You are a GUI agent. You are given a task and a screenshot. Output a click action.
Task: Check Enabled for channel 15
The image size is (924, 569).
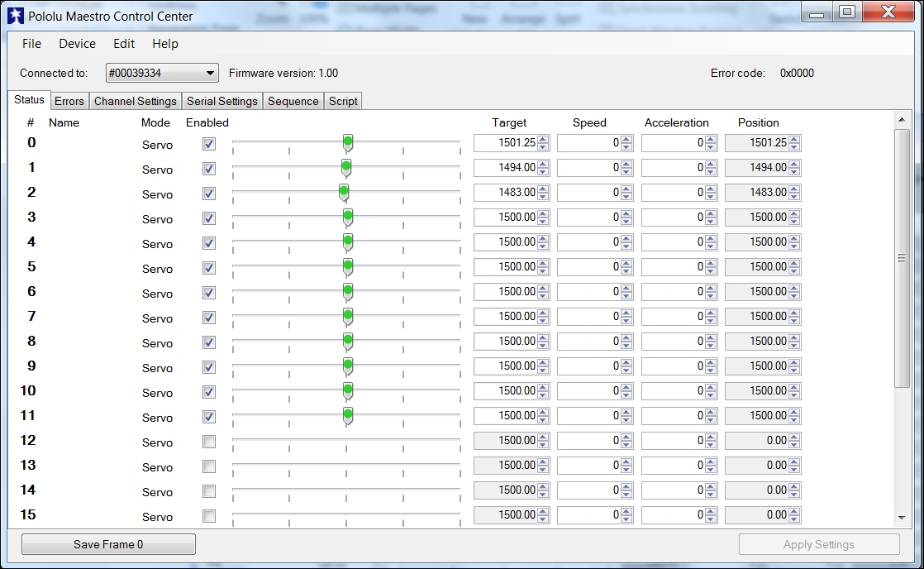(208, 516)
